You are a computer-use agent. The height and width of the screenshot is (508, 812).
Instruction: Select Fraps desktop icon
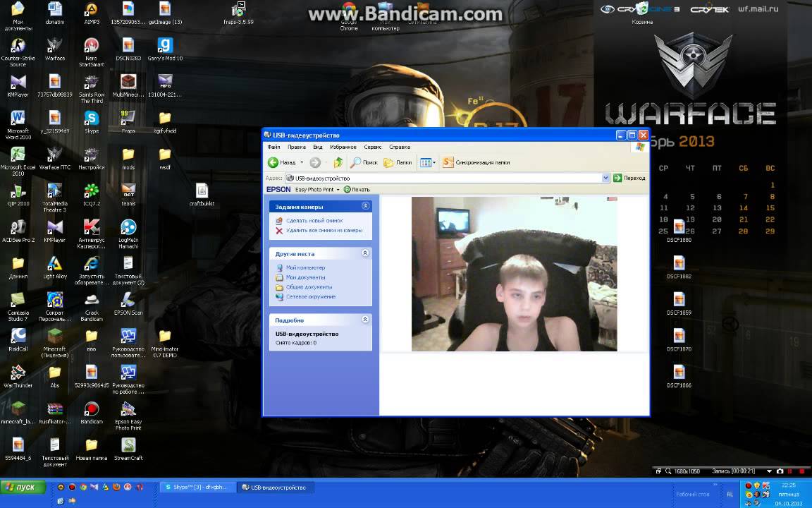click(128, 122)
